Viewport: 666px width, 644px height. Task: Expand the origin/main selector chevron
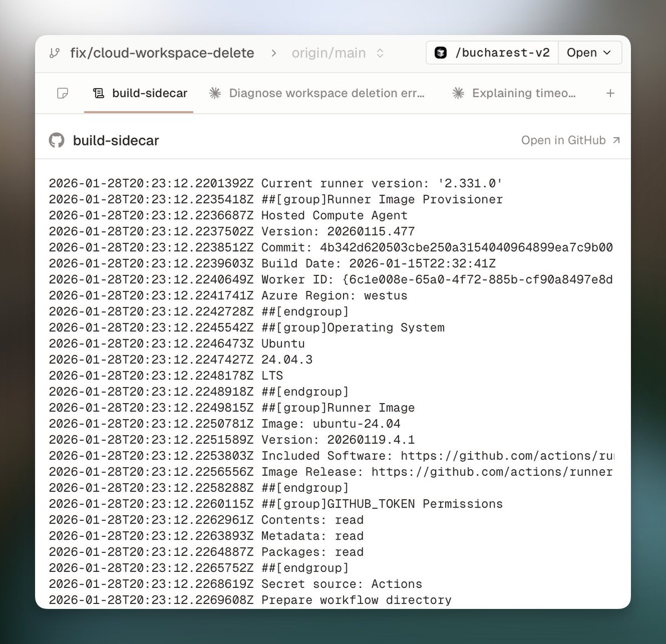[x=380, y=53]
